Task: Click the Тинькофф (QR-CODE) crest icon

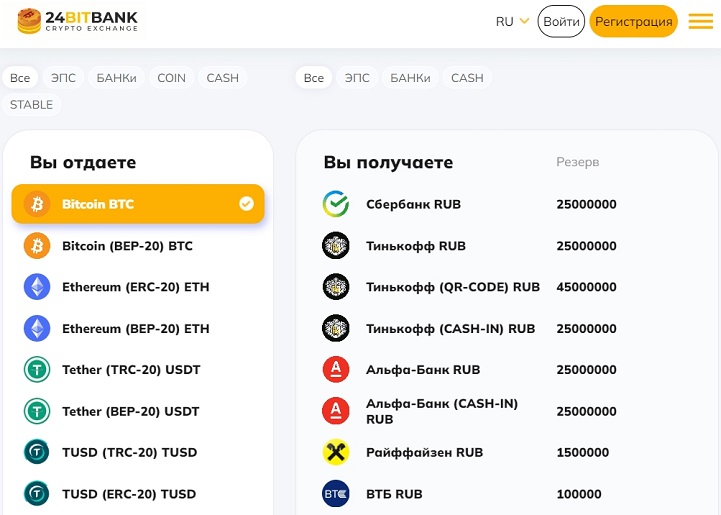Action: pyautogui.click(x=336, y=287)
